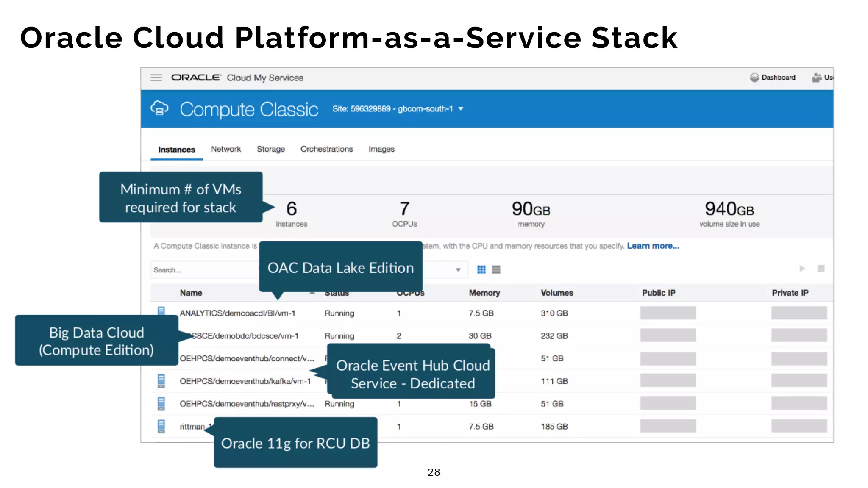The image size is (868, 488).
Task: Sort by the Public IP column header
Action: tap(659, 293)
